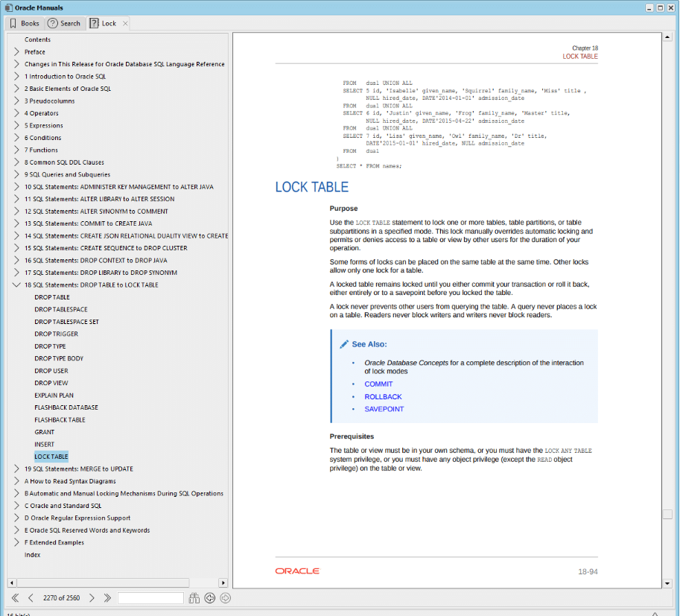Screen dimensions: 680x616
Task: Open the COMMIT link in See Also
Action: tap(378, 384)
